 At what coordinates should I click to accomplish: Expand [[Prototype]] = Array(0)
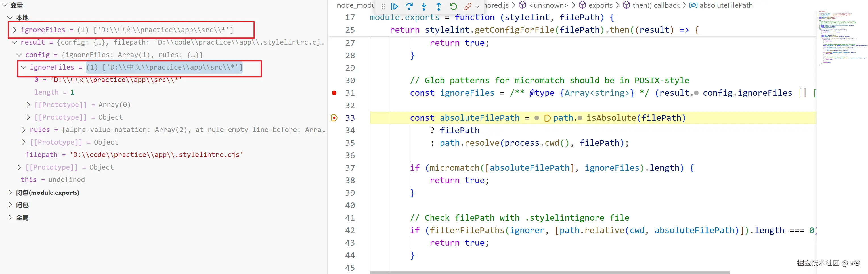coord(28,104)
